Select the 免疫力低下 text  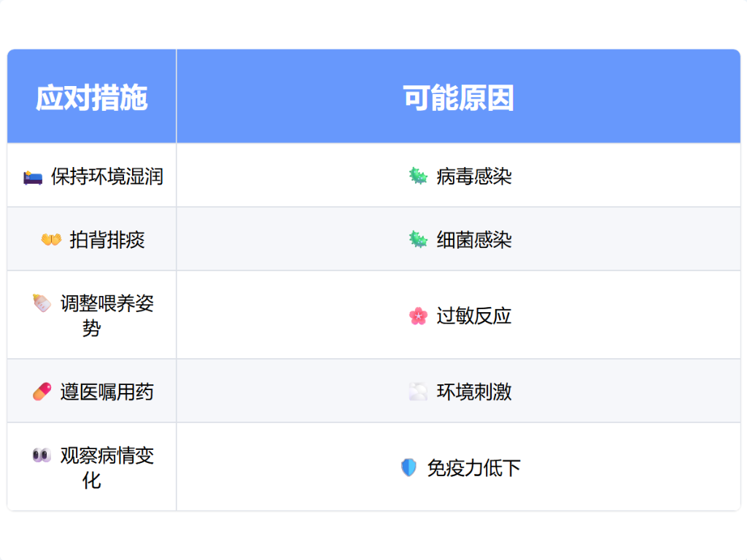474,467
